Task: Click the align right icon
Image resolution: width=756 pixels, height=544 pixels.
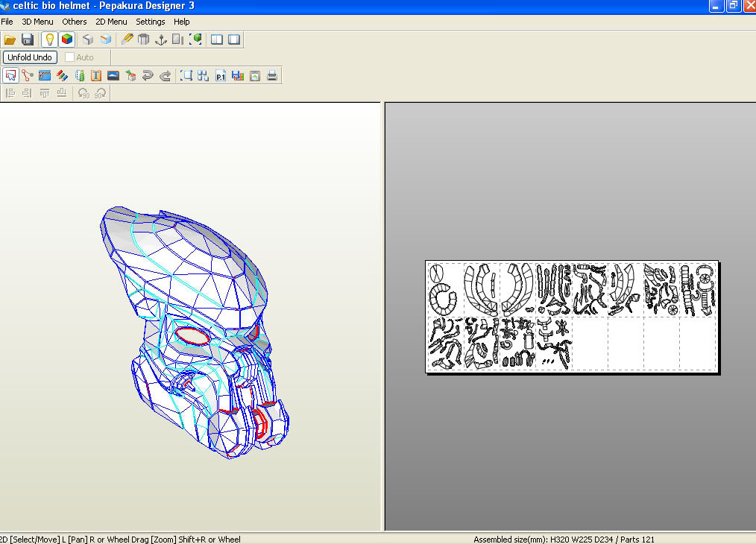Action: 27,93
